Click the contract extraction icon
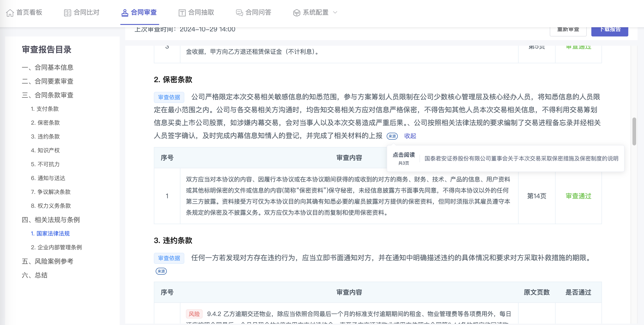This screenshot has width=644, height=325. tap(182, 13)
